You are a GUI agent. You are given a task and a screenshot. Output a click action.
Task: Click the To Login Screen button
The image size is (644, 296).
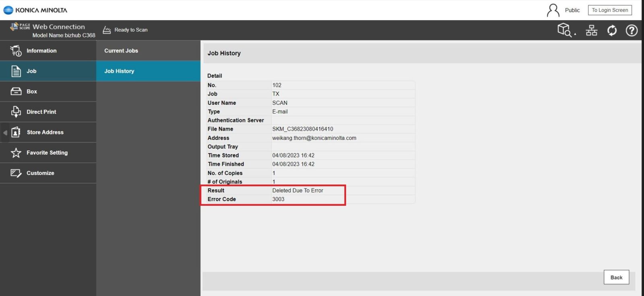pos(609,10)
